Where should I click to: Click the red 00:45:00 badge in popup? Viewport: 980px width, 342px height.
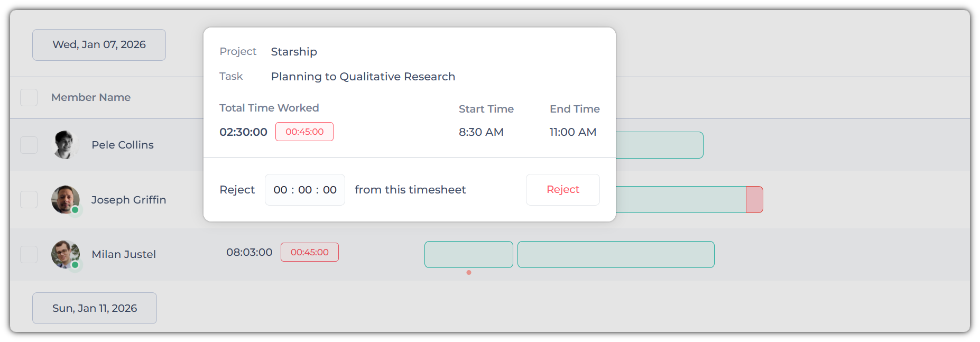pos(304,132)
